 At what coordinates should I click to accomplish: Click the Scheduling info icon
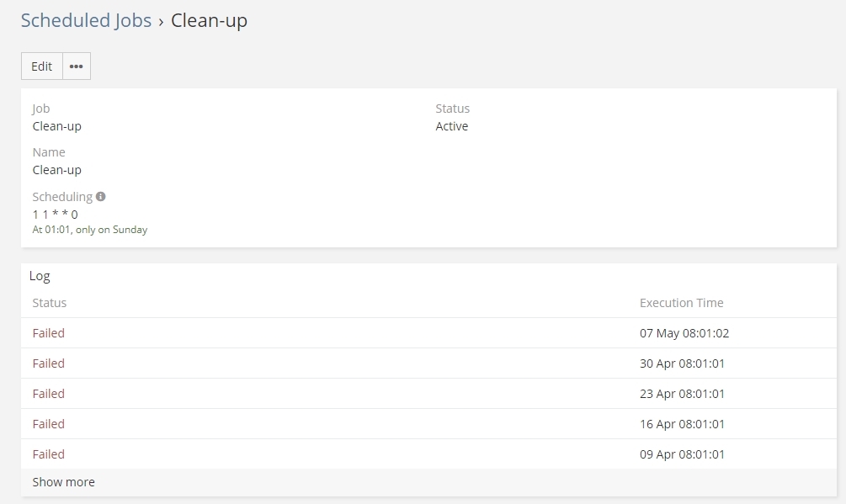click(101, 197)
